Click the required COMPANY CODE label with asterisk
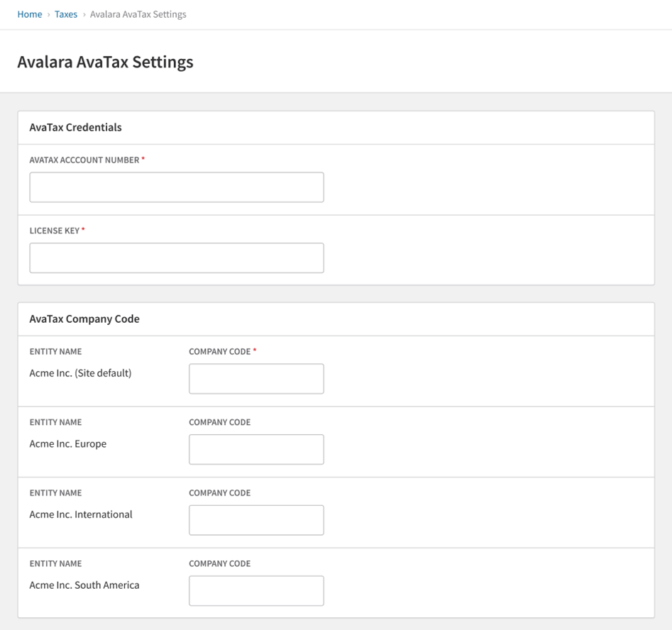Screen dimensions: 672x630 point(220,352)
